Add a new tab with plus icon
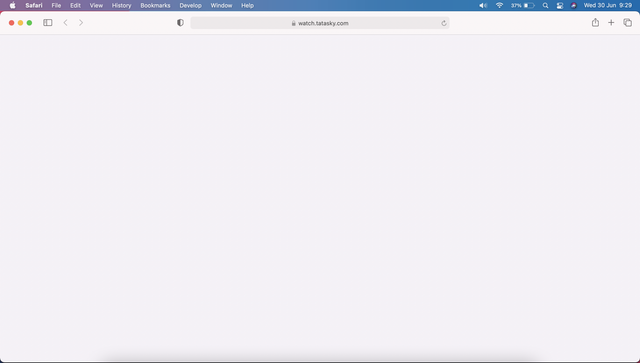This screenshot has height=363, width=640. pos(611,23)
